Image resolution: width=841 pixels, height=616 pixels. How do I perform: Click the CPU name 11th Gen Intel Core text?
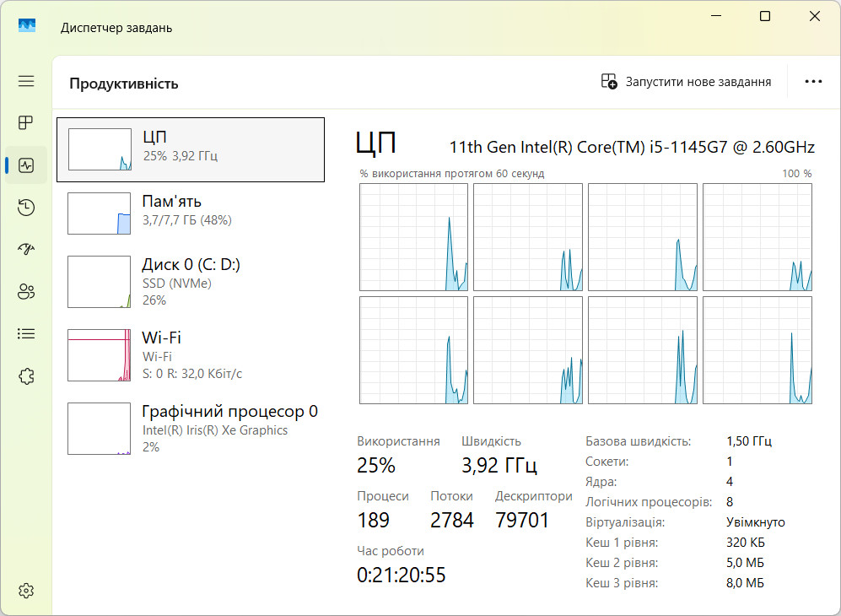pos(632,147)
